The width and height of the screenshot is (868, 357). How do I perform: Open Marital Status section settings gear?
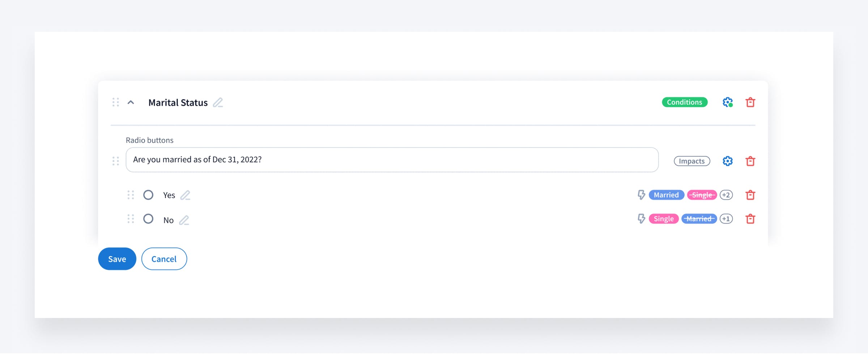pyautogui.click(x=728, y=102)
